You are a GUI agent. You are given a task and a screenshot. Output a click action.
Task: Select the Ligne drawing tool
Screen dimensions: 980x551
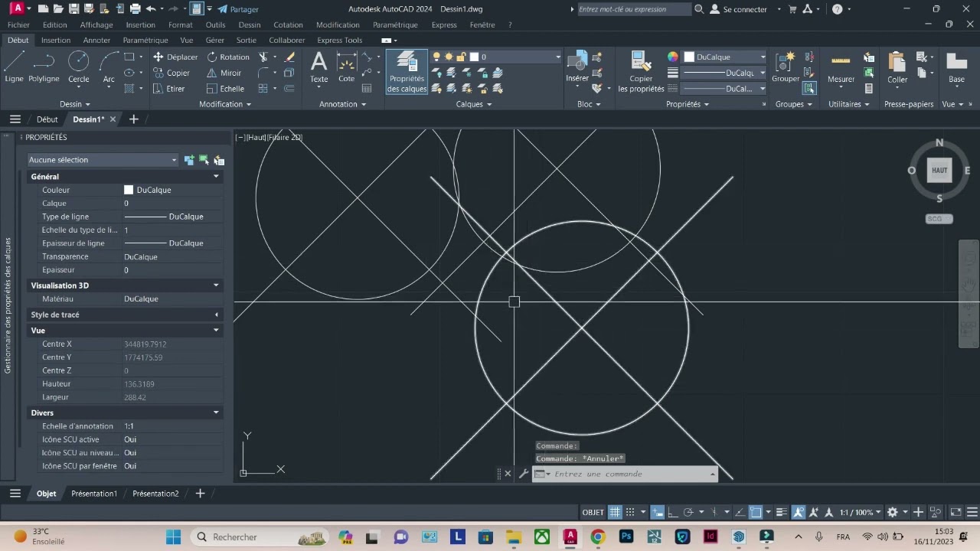coord(14,67)
